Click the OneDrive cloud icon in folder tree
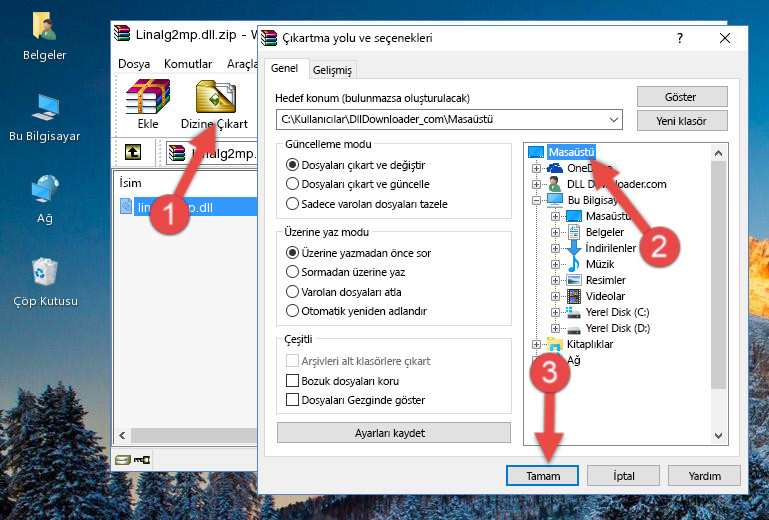 pyautogui.click(x=555, y=168)
